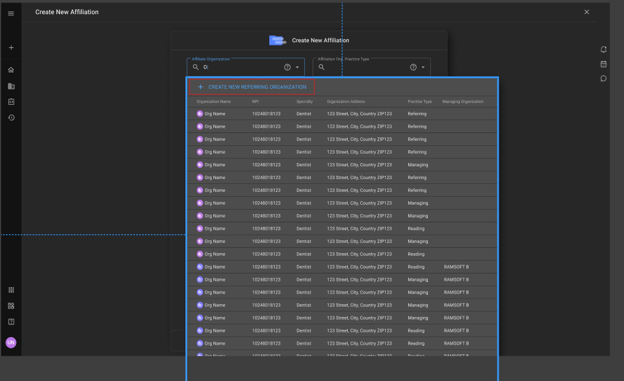Viewport: 624px width, 381px height.
Task: Open the apps grid icon in the sidebar
Action: pos(11,306)
